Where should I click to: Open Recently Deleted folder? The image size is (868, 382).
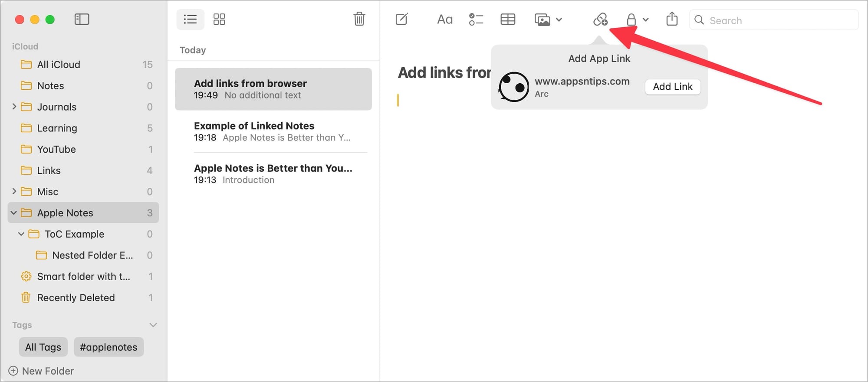[x=76, y=297]
